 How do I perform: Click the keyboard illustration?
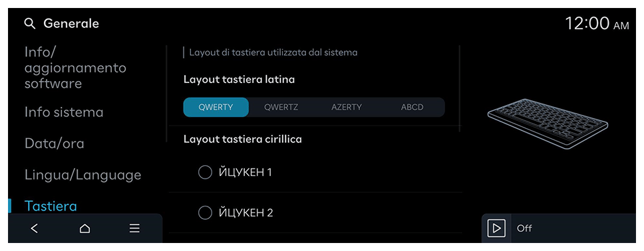(x=548, y=124)
